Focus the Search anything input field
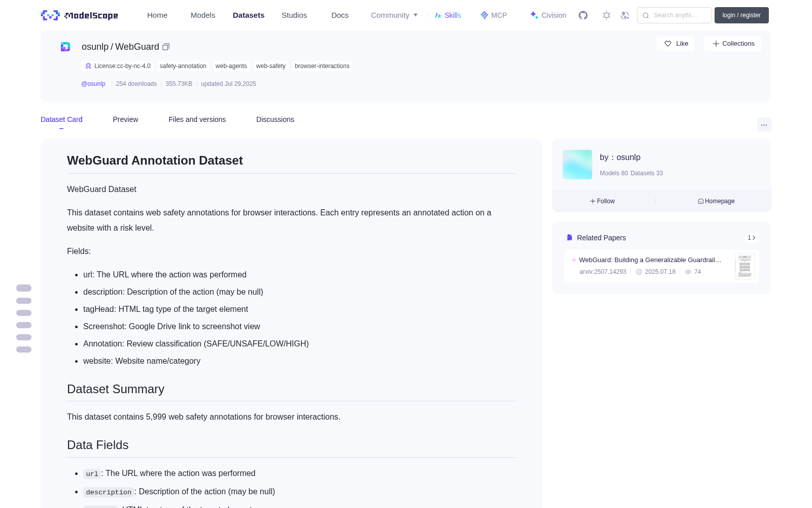Viewport: 812px width, 508px height. coord(674,15)
